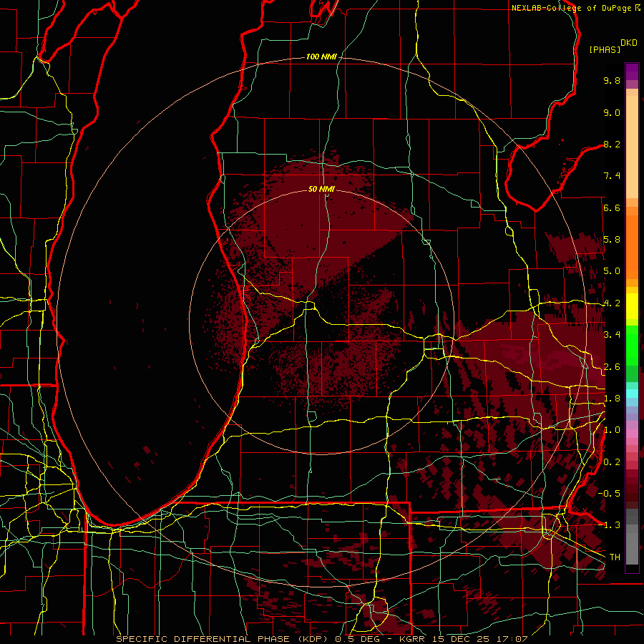Pick the bright green band of the color scale

tap(632, 345)
